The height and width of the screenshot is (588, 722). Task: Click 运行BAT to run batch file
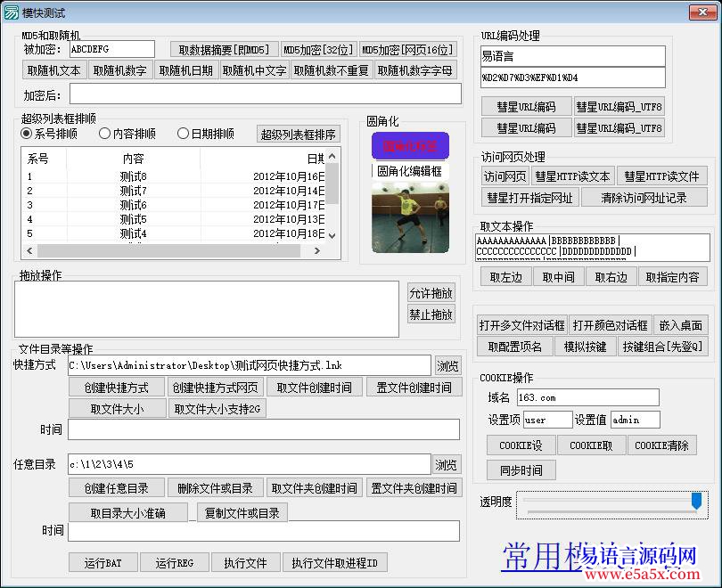pos(103,562)
